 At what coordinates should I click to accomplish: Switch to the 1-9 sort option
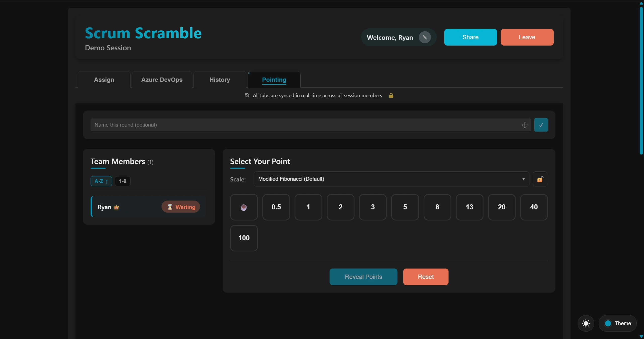123,181
